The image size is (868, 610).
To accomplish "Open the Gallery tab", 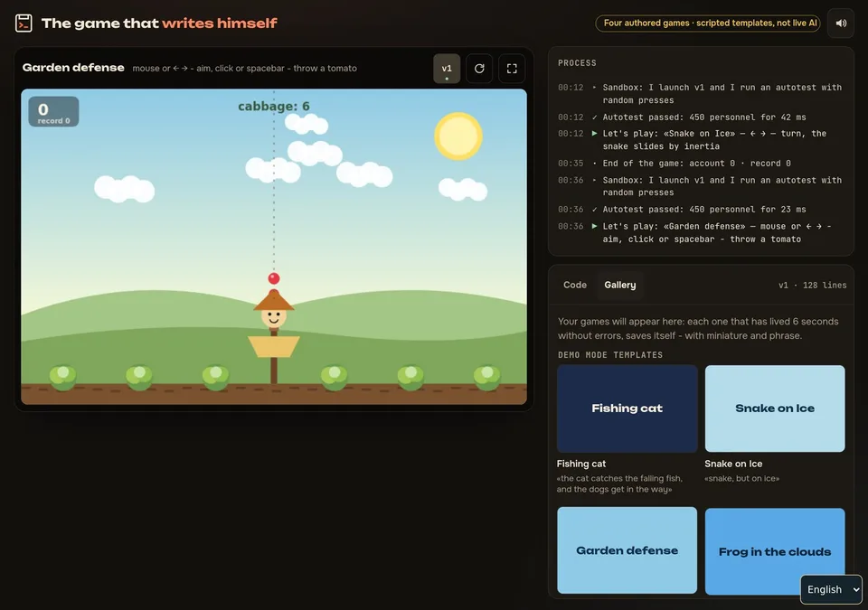I will (x=620, y=285).
